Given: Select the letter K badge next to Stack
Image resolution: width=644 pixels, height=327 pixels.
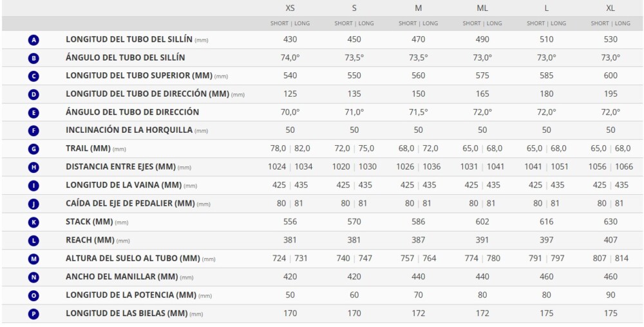Looking at the screenshot, I should [x=33, y=223].
